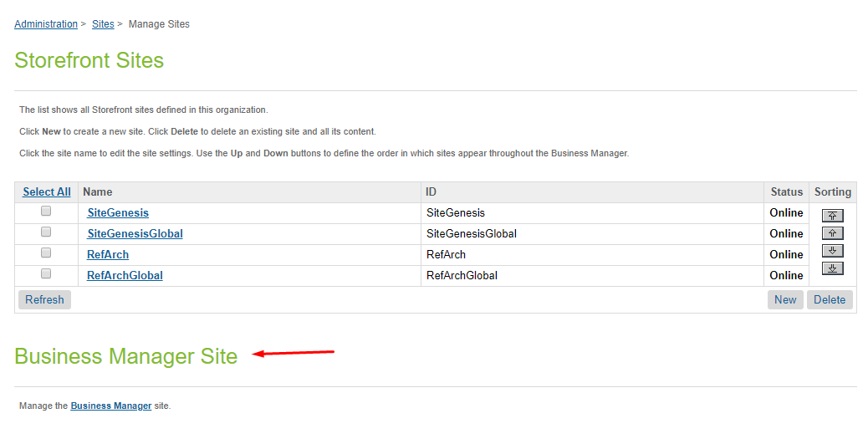Mark the RefArchGlobal row checkbox
Image resolution: width=868 pixels, height=444 pixels.
pos(46,274)
